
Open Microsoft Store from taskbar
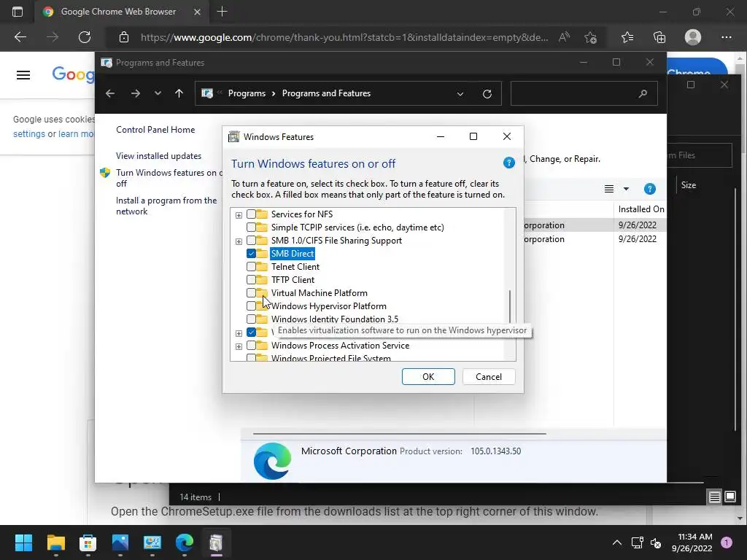(88, 542)
